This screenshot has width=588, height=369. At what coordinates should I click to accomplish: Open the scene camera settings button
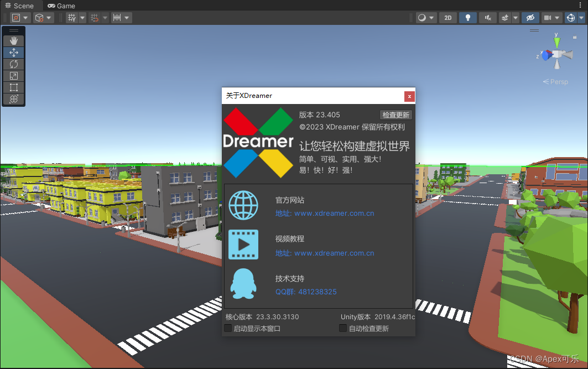(551, 18)
